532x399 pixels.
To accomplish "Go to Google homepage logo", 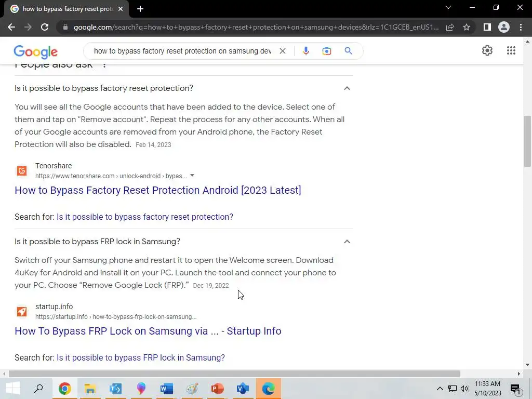I will pyautogui.click(x=36, y=51).
